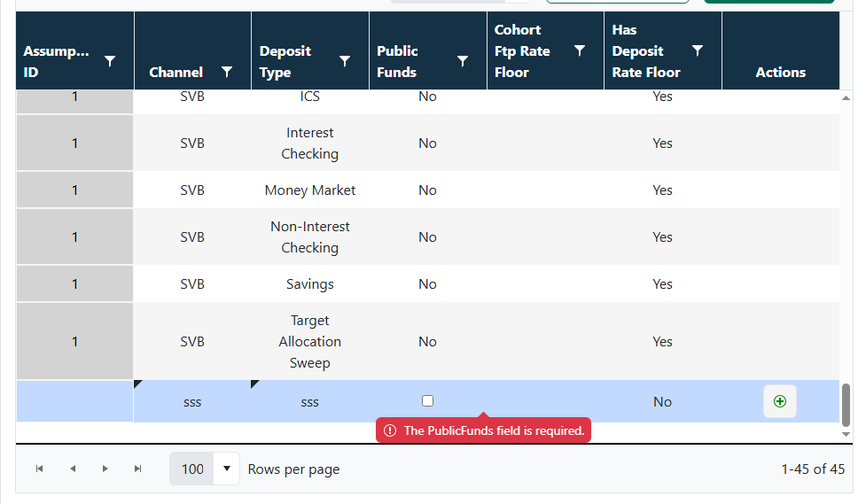The width and height of the screenshot is (866, 504).
Task: Sort by the Deposit Type column header
Action: coord(285,61)
